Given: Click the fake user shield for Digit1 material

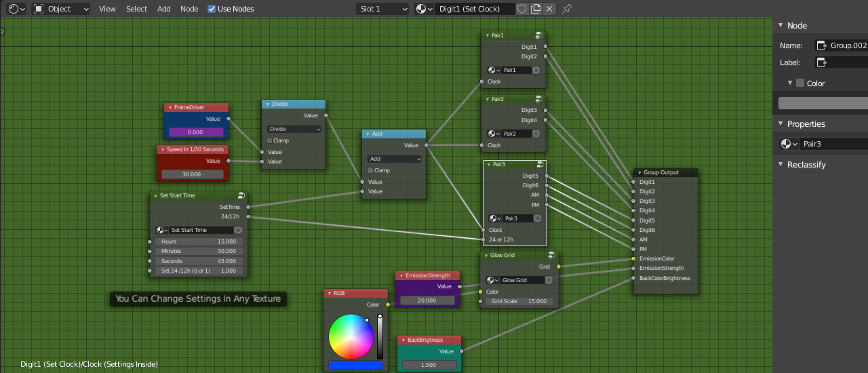Looking at the screenshot, I should [x=521, y=9].
